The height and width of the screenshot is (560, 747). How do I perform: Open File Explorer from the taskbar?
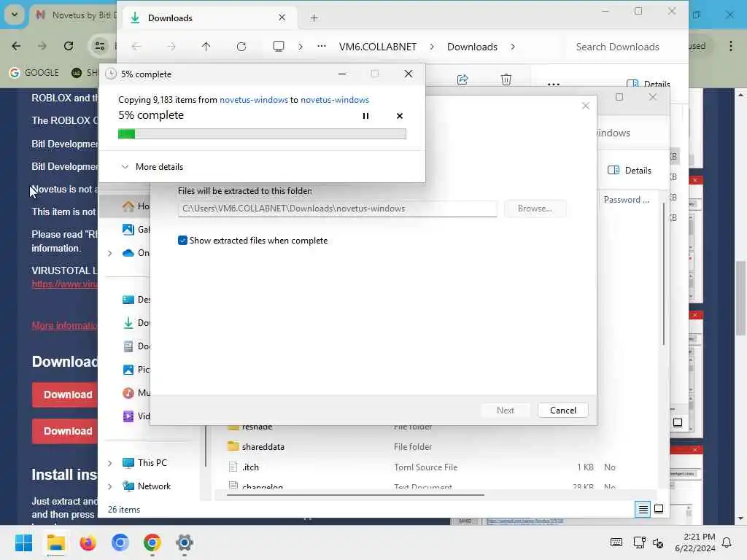point(55,542)
